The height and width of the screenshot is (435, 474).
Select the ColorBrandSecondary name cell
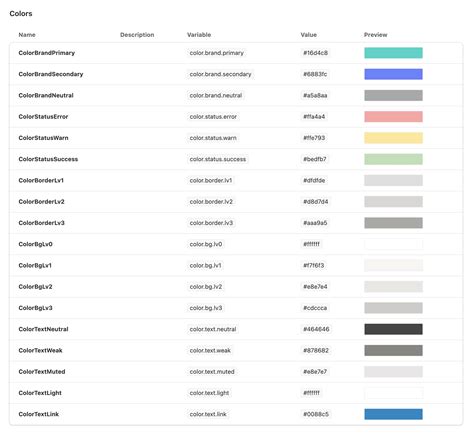pyautogui.click(x=51, y=74)
